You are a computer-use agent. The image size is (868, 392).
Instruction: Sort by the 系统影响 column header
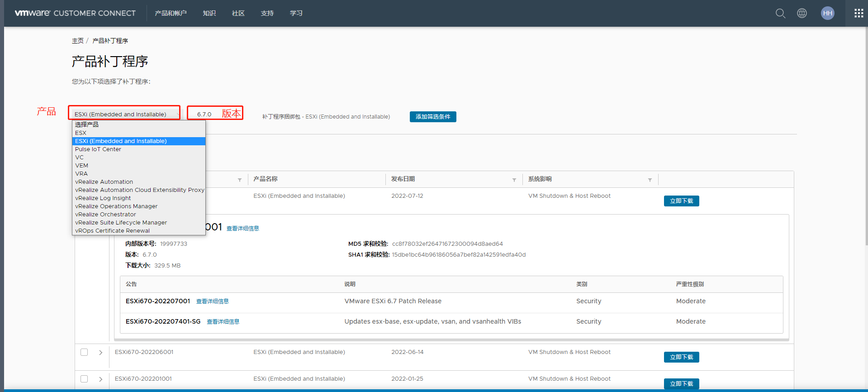click(540, 179)
